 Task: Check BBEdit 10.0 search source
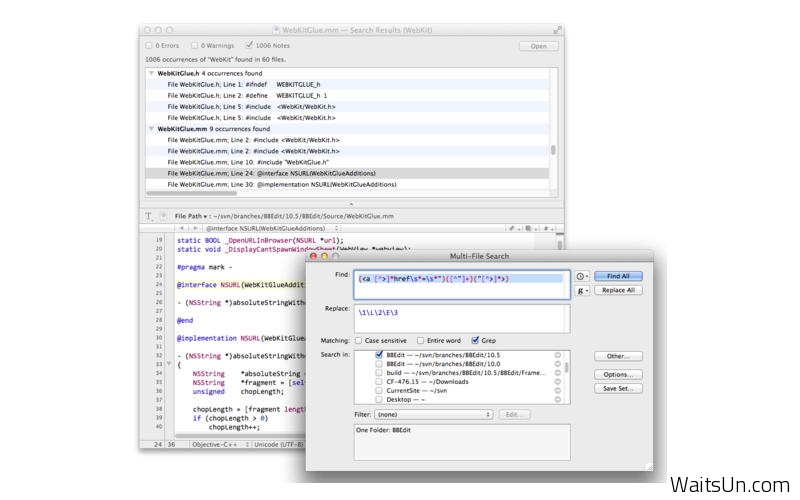click(x=379, y=364)
